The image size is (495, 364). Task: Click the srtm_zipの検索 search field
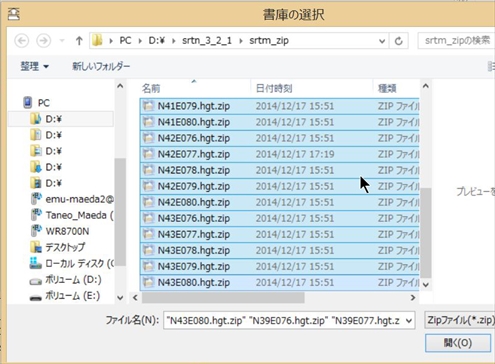click(x=456, y=41)
